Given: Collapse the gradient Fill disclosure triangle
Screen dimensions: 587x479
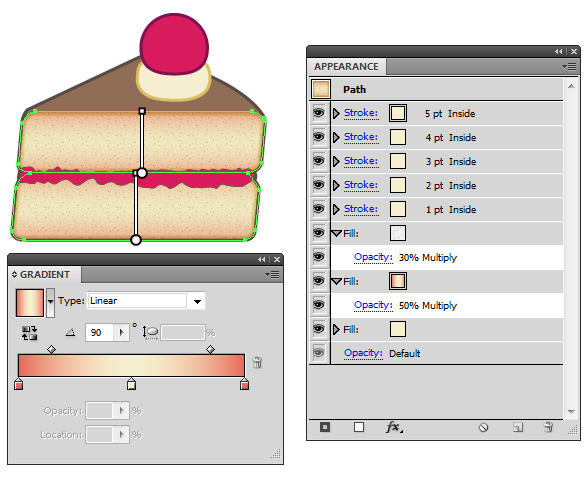Looking at the screenshot, I should coord(337,281).
